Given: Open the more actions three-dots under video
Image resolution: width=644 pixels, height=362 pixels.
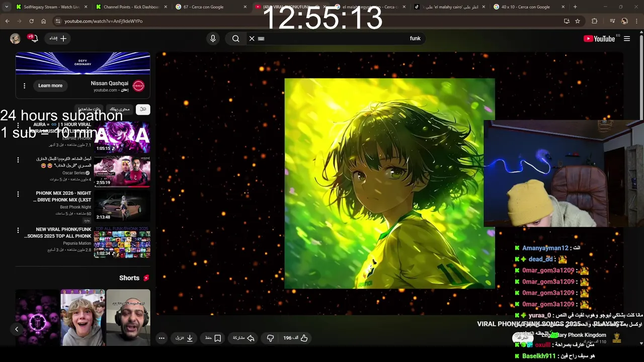Looking at the screenshot, I should coord(162,338).
